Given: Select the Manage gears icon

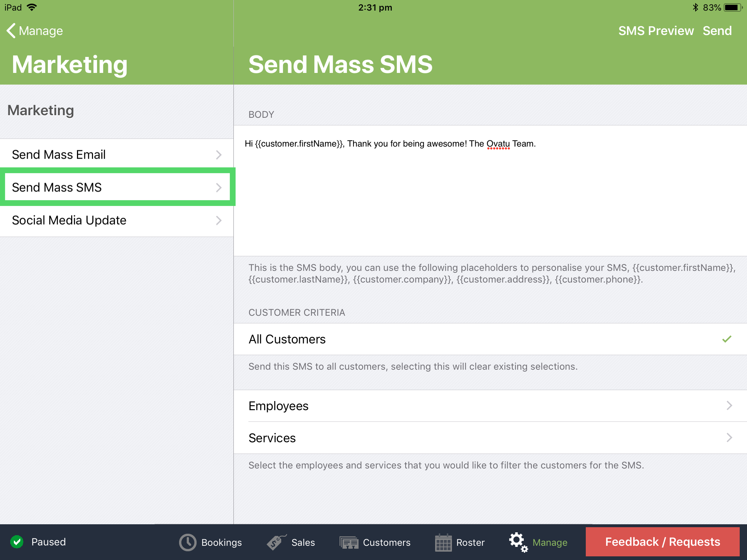Looking at the screenshot, I should (518, 542).
